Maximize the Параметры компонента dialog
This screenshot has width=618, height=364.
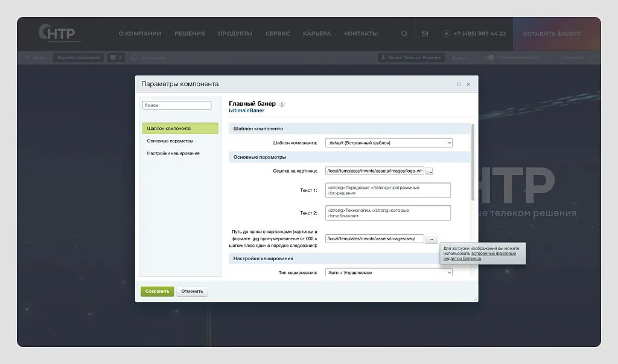[459, 85]
